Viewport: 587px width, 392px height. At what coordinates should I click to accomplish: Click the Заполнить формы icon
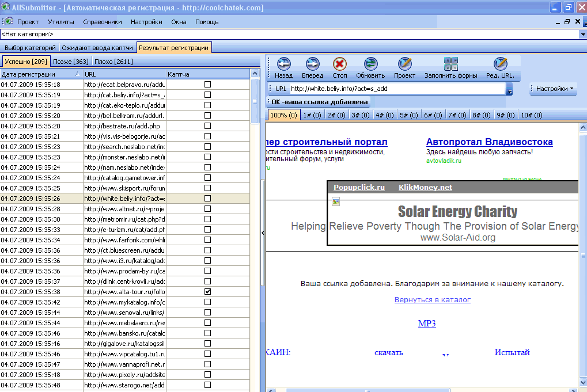click(450, 64)
